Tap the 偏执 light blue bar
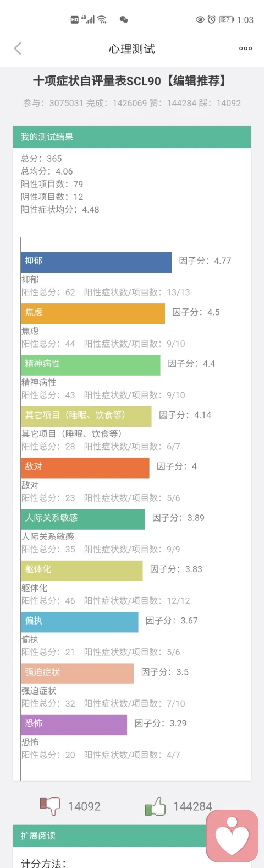264x868 pixels. [x=80, y=622]
